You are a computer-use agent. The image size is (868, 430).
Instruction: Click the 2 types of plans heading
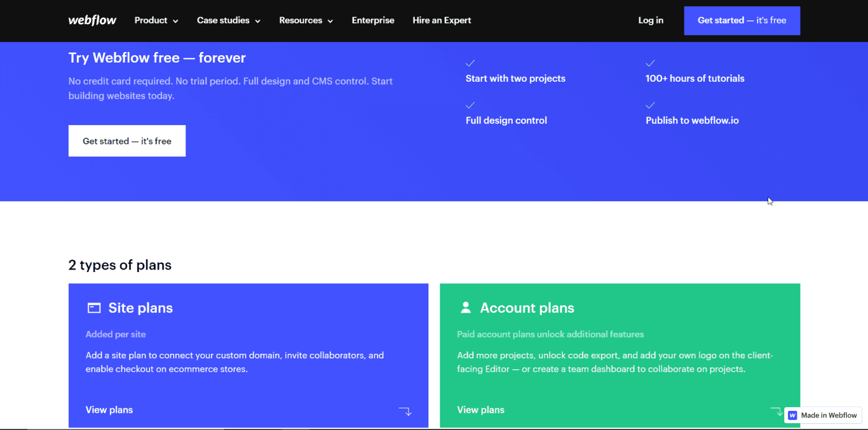(120, 265)
